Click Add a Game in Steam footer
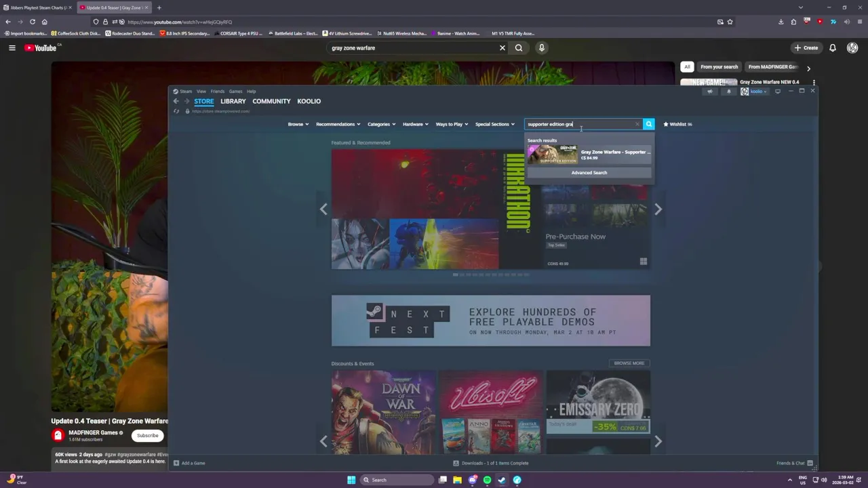 [189, 463]
